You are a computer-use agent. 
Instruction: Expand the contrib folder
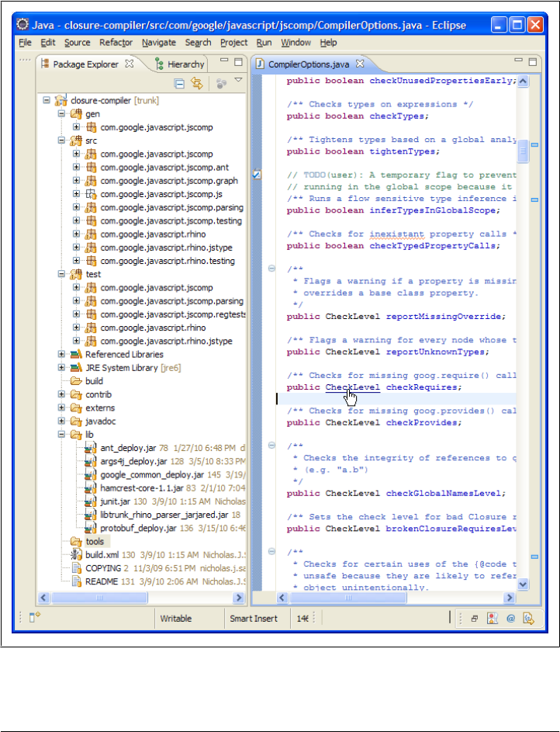pyautogui.click(x=61, y=394)
